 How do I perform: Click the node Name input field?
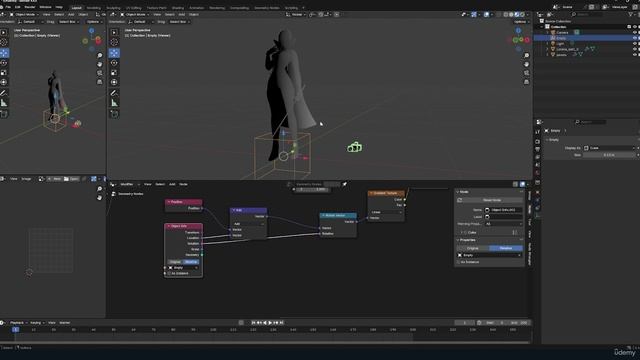pos(503,210)
